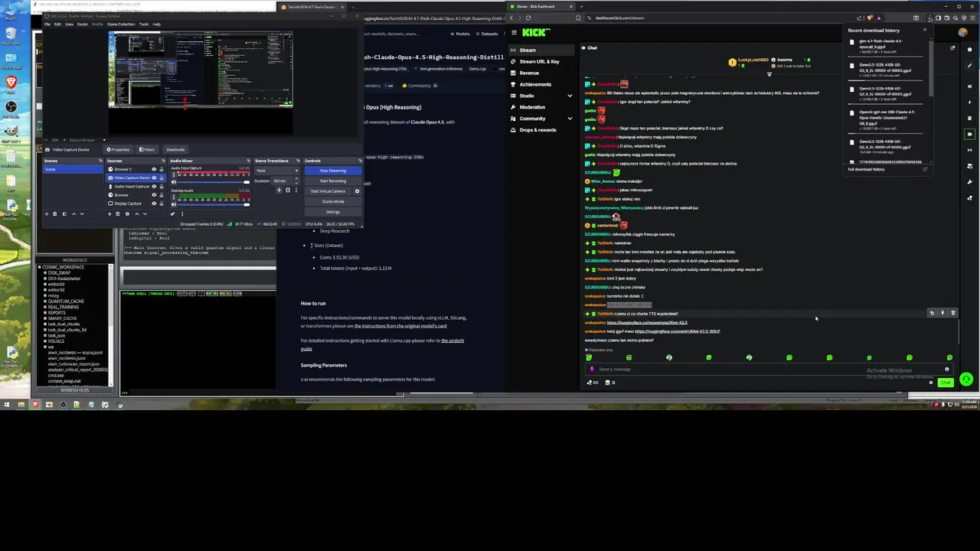Open virtual camera settings gear in OBS Controls

[x=358, y=191]
